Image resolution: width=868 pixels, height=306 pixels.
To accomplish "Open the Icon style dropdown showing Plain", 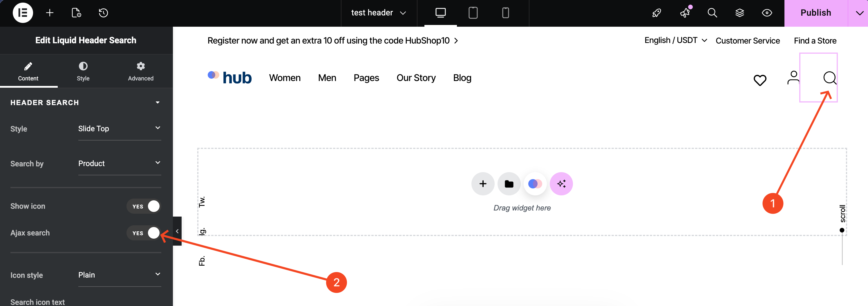I will click(120, 275).
